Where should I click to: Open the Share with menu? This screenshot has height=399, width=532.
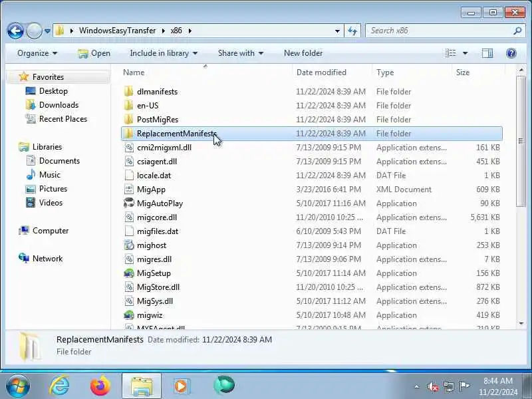[x=241, y=53]
